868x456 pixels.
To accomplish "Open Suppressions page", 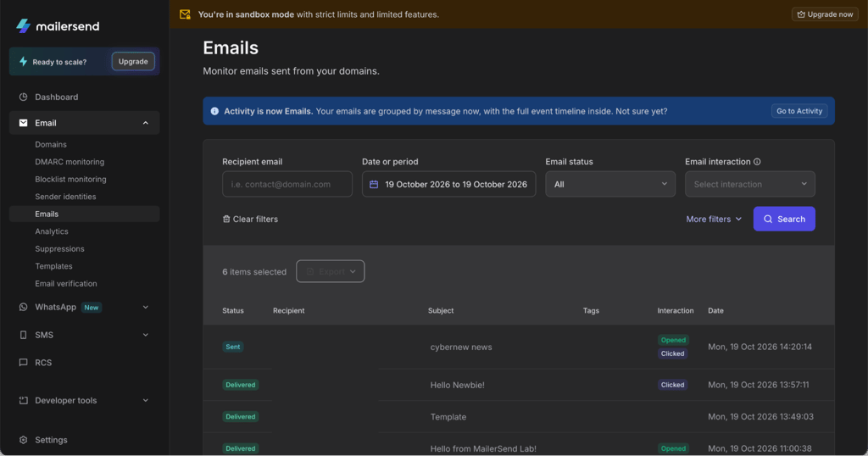I will pos(60,249).
